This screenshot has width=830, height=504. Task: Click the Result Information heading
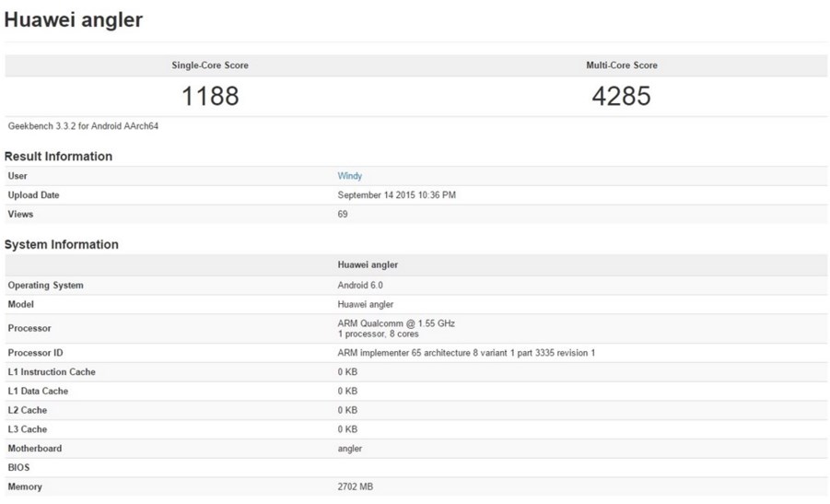click(x=58, y=157)
